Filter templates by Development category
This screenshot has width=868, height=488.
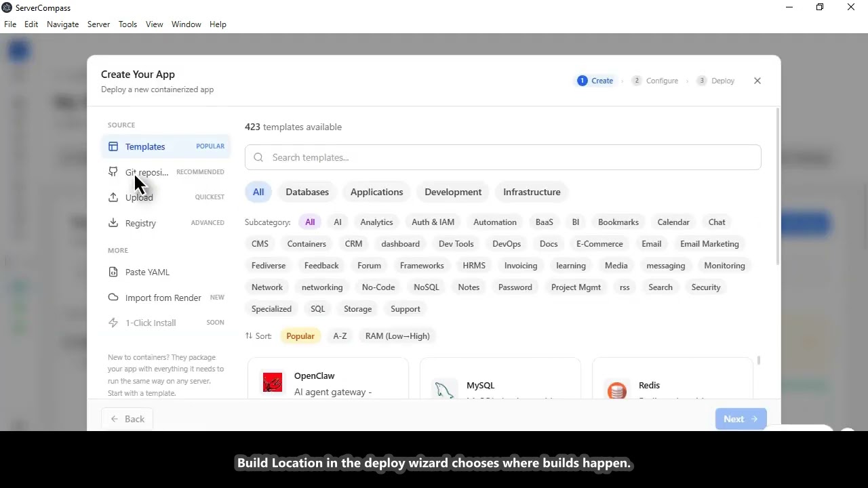click(x=453, y=192)
